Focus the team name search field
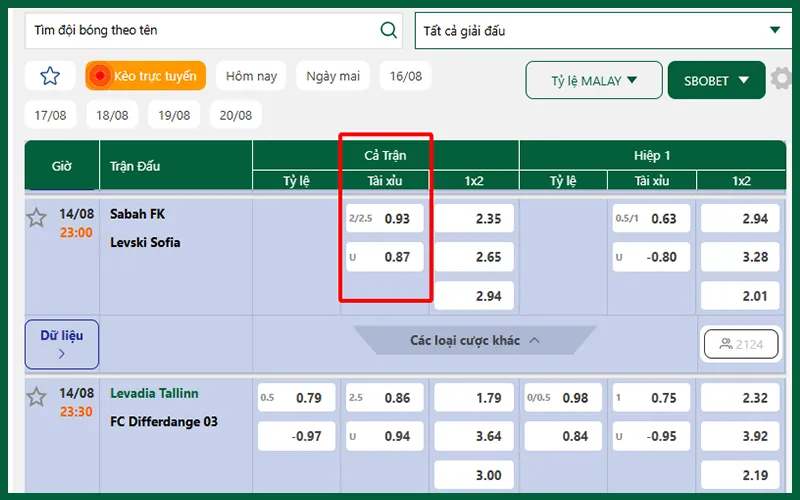Viewport: 800px width, 500px height. [x=214, y=31]
